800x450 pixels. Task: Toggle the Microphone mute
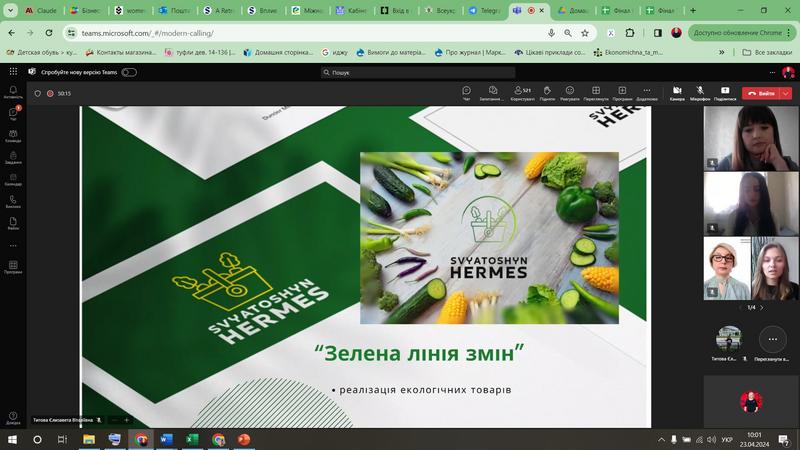pos(700,93)
